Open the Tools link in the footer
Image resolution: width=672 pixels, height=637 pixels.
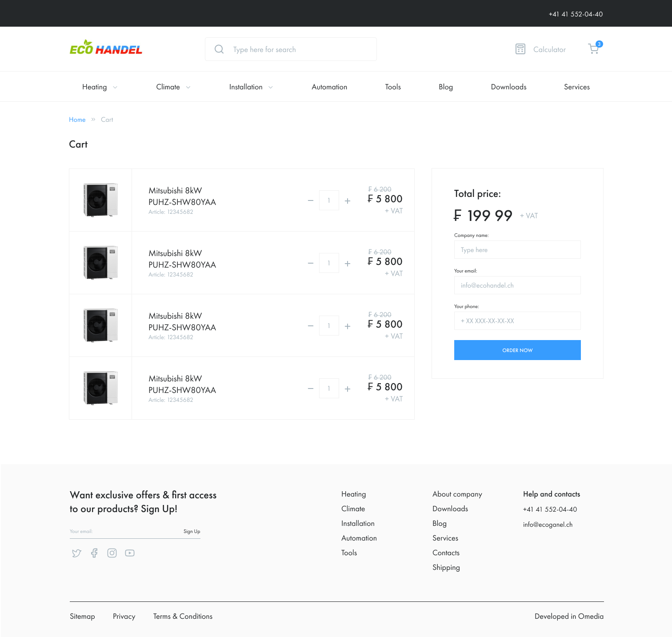point(349,553)
